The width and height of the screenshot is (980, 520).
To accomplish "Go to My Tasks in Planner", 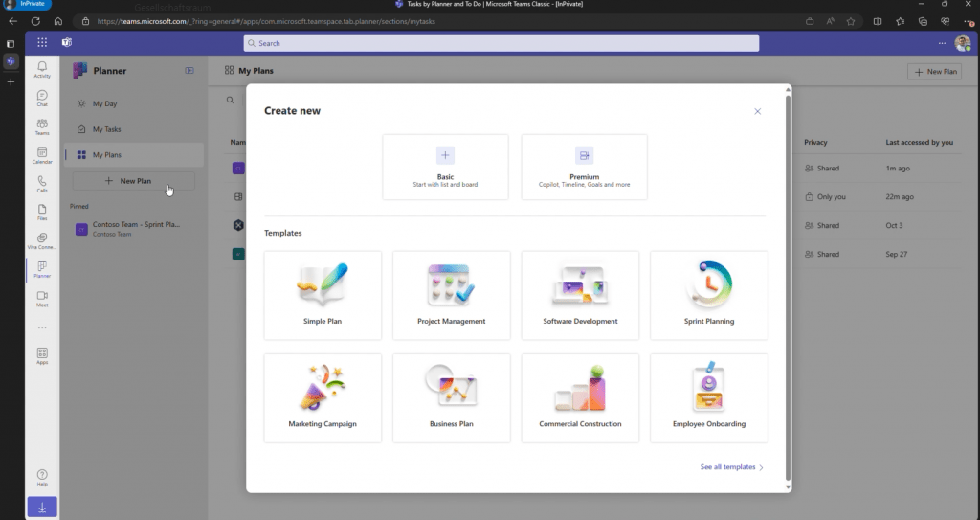I will point(134,129).
